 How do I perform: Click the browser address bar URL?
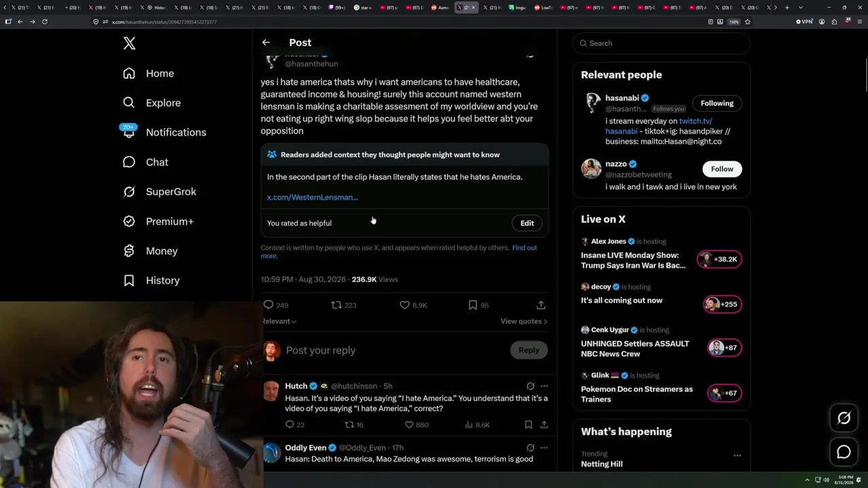point(165,22)
